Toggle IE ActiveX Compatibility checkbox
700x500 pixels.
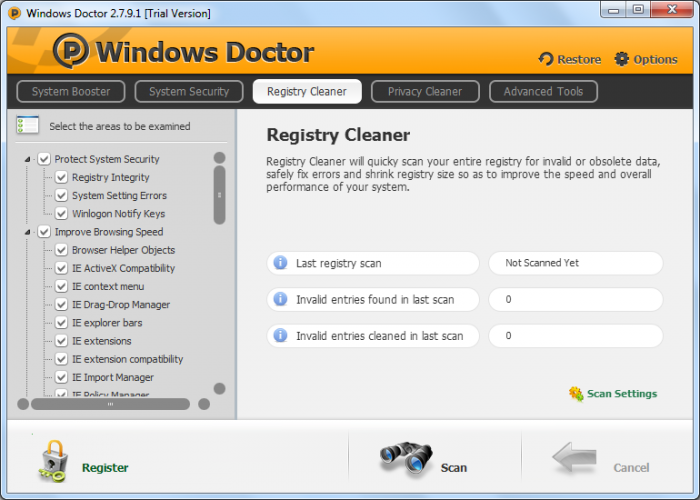click(x=61, y=268)
